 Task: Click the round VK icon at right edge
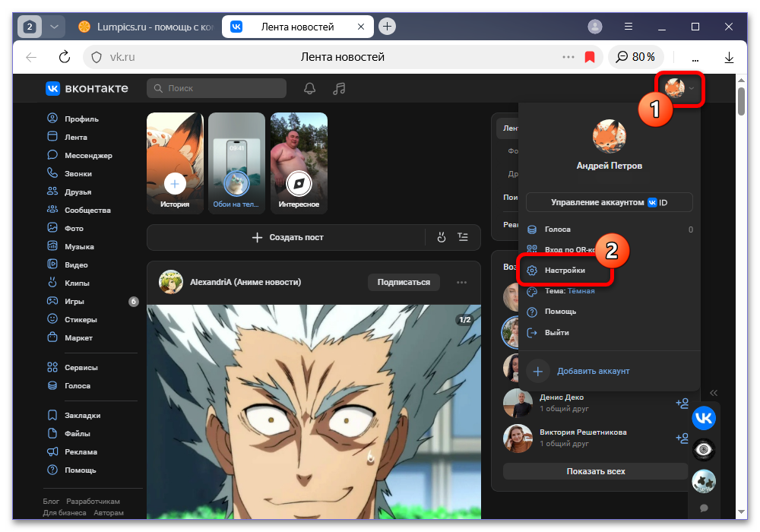point(704,418)
